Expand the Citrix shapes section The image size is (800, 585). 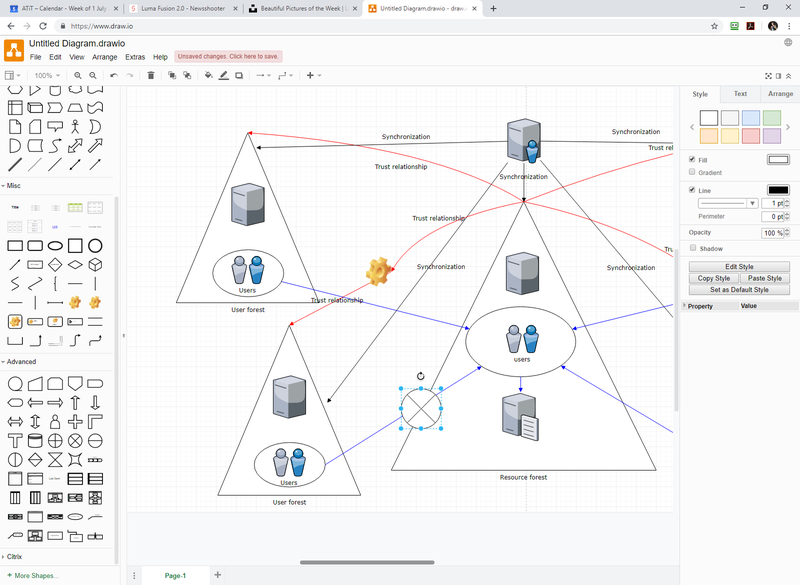(x=12, y=556)
